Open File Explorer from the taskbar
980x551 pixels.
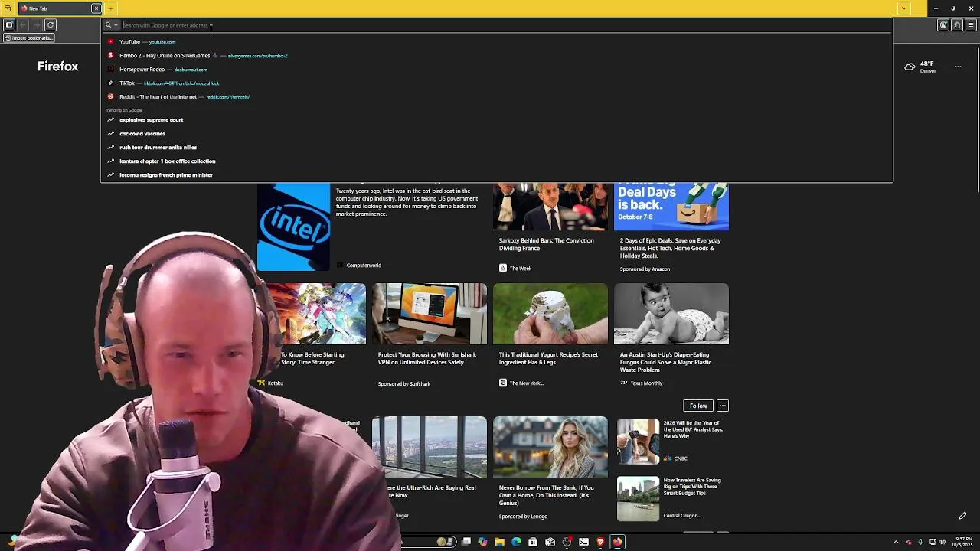(x=499, y=542)
